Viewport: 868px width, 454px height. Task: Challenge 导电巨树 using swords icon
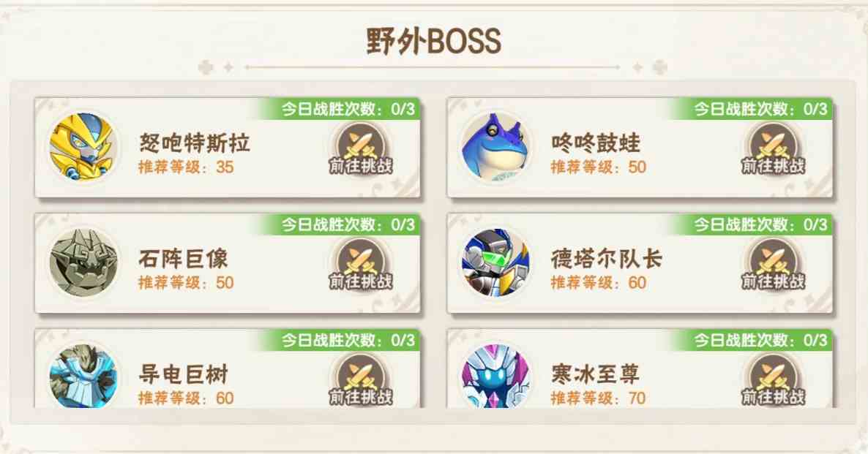coord(360,379)
